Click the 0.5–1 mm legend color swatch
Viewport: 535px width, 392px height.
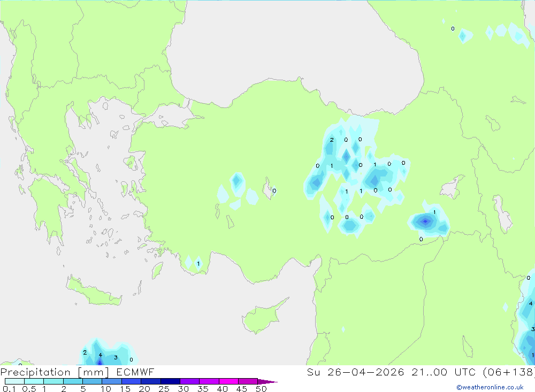(34, 381)
